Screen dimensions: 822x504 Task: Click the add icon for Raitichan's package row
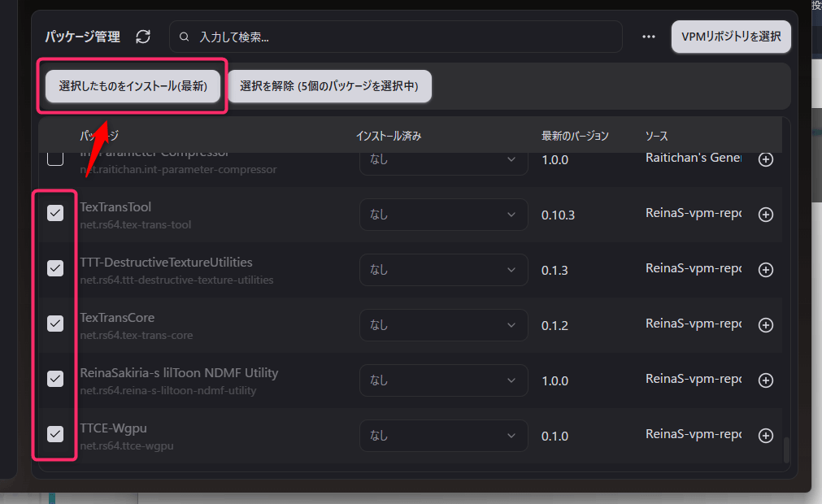[x=766, y=159]
